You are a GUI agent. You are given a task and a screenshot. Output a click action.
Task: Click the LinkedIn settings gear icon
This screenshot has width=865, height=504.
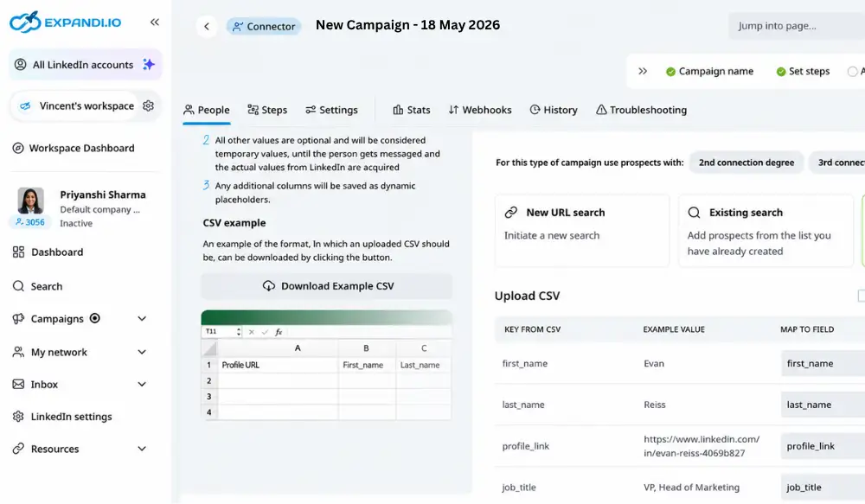[x=18, y=417]
